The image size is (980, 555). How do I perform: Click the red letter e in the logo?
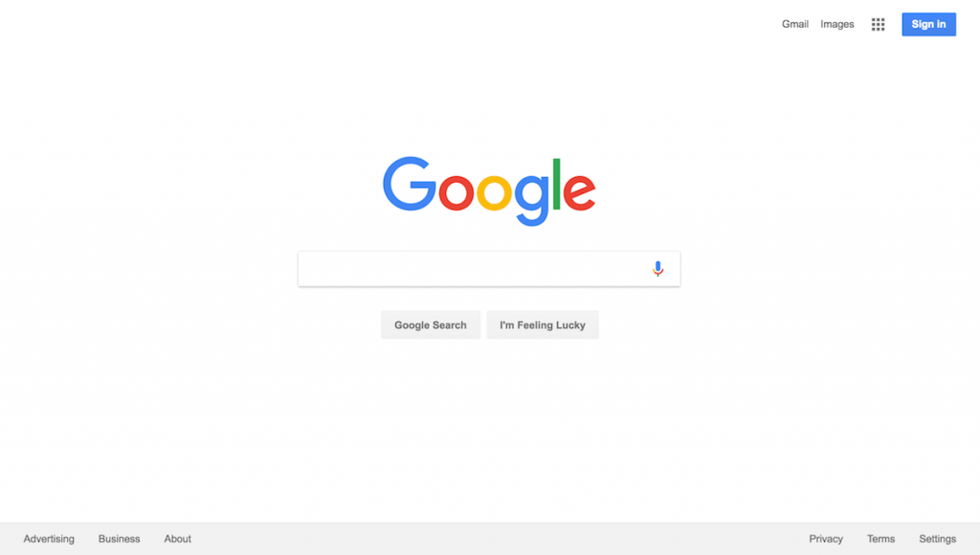point(579,192)
